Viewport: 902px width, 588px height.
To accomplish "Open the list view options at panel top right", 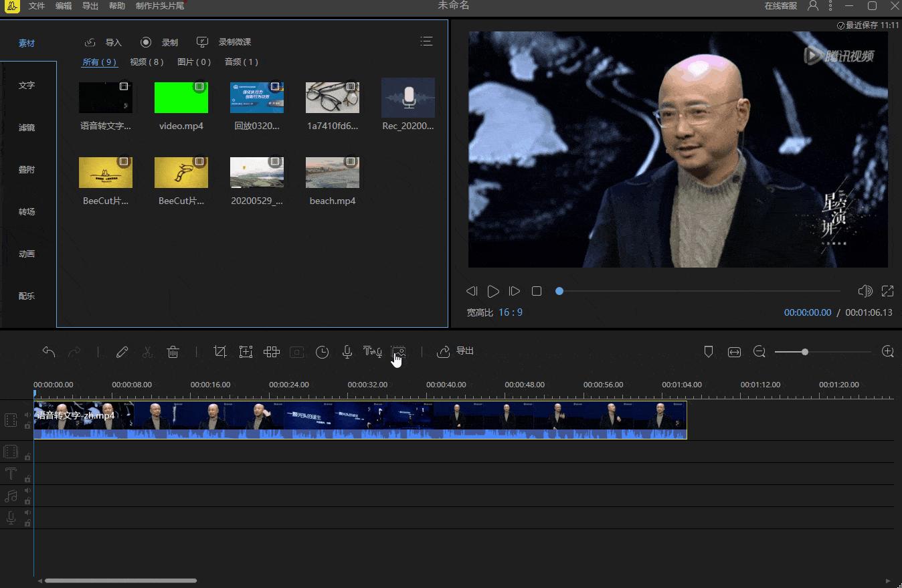I will 426,41.
